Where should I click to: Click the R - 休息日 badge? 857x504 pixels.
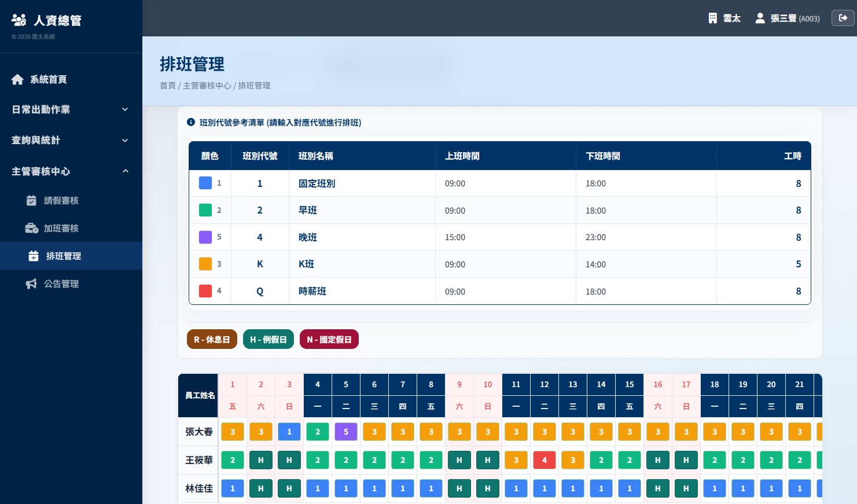click(212, 339)
